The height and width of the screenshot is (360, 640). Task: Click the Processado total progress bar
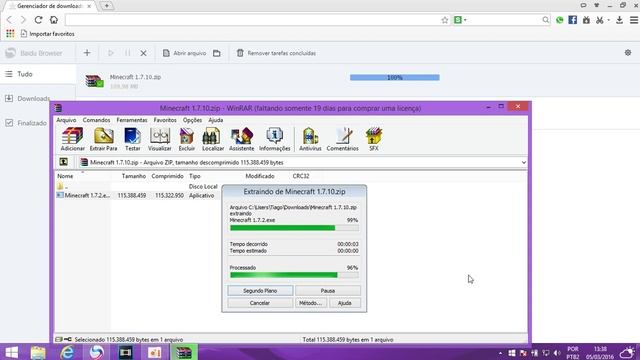294,275
